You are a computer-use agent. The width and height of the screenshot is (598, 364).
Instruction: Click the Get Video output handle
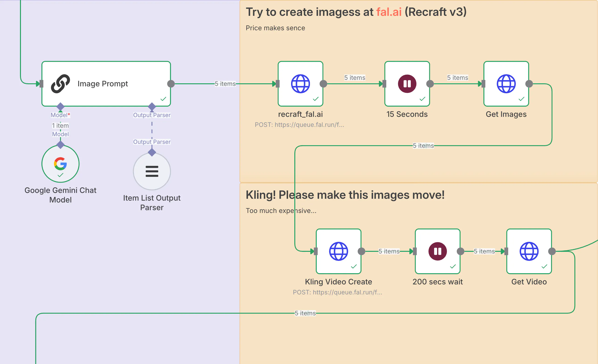coord(552,251)
